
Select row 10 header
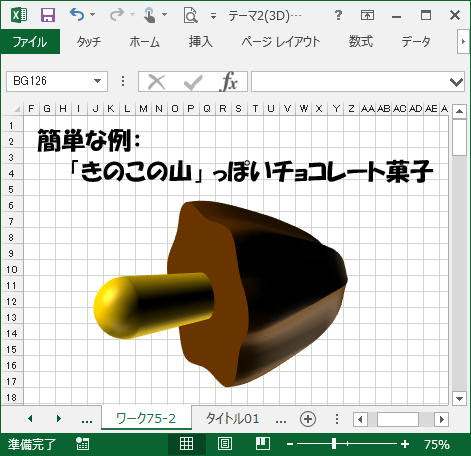point(11,270)
